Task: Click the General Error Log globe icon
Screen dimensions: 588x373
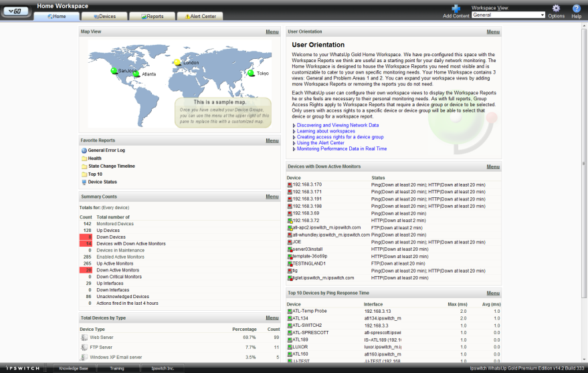Action: [84, 150]
